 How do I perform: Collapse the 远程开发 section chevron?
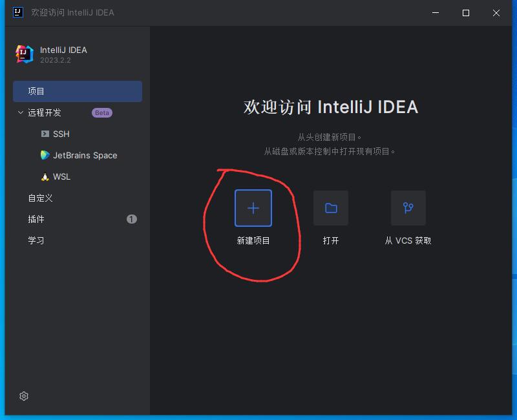pos(21,112)
